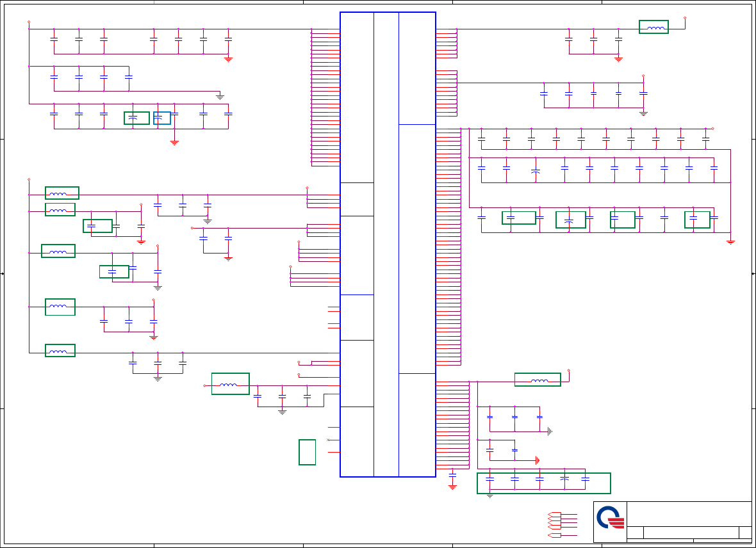
Task: Select the boxed inductor in the sheet's top-right corner
Action: tap(653, 27)
